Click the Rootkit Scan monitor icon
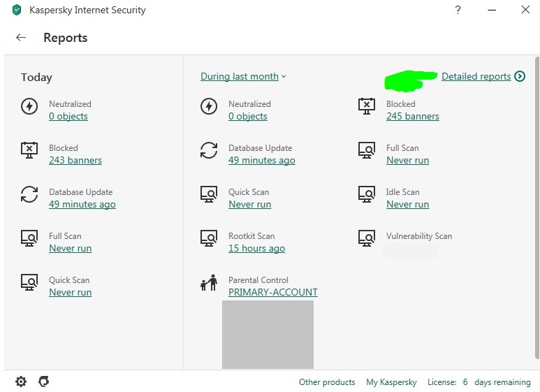 click(209, 238)
